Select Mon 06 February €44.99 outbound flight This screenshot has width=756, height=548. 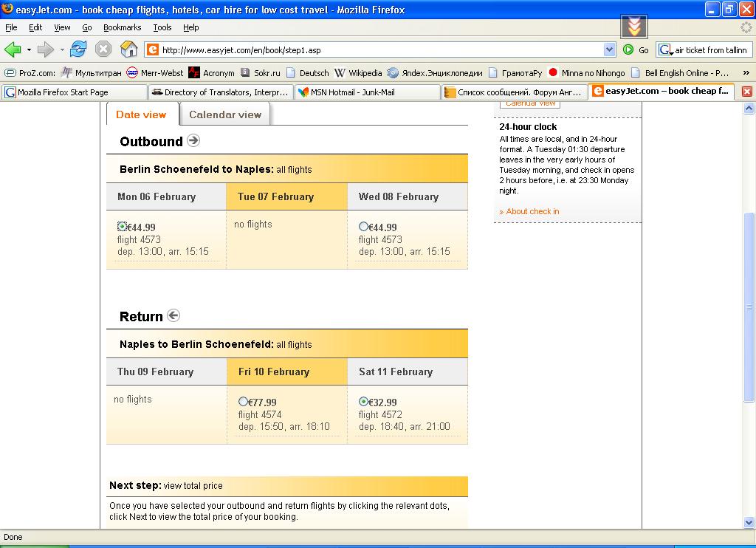click(x=122, y=226)
